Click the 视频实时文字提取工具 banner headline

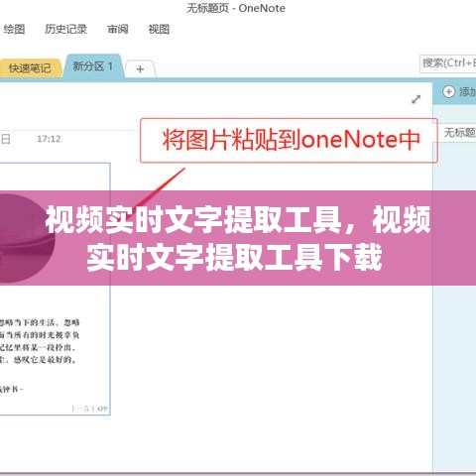238,238
